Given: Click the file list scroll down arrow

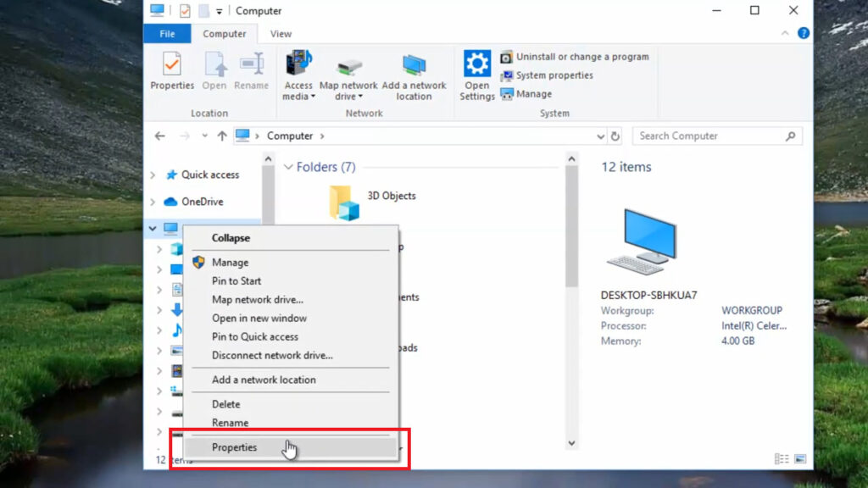Looking at the screenshot, I should click(572, 443).
